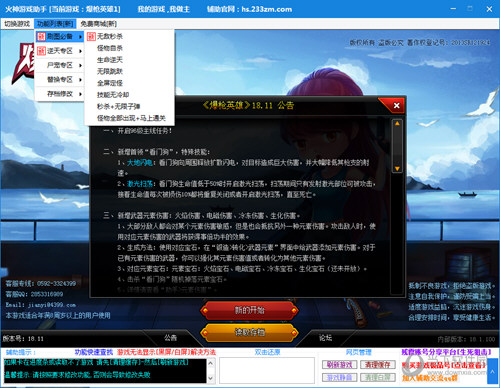Click the arrow next to 替换专区
500x388 pixels.
point(80,80)
